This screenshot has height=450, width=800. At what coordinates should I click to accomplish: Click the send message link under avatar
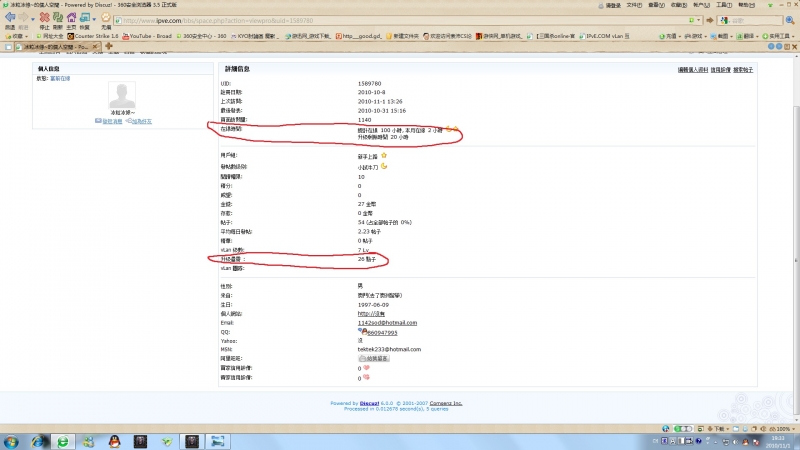tap(109, 121)
